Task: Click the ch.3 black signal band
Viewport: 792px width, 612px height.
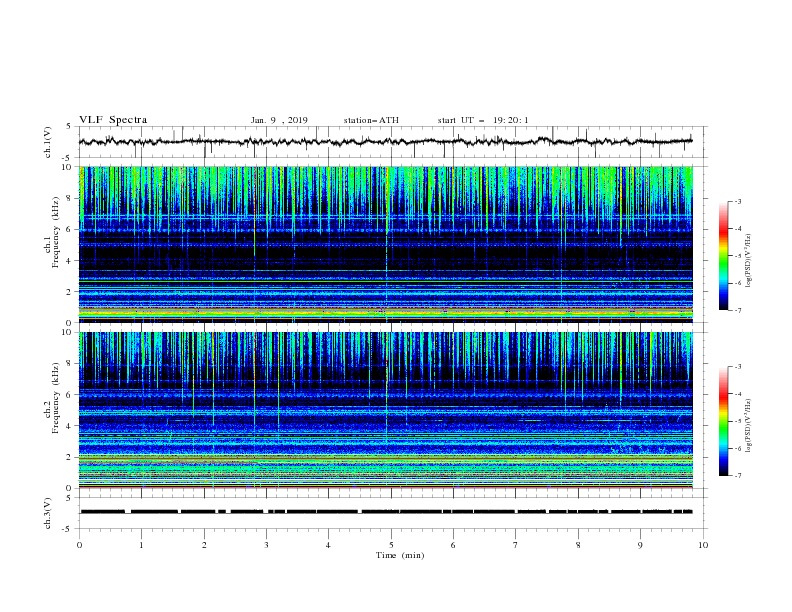Action: click(x=385, y=512)
